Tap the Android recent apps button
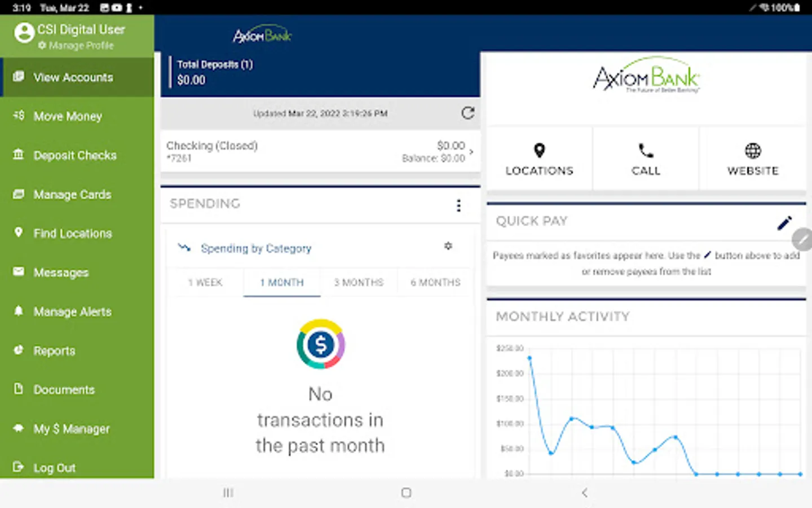 pos(228,493)
